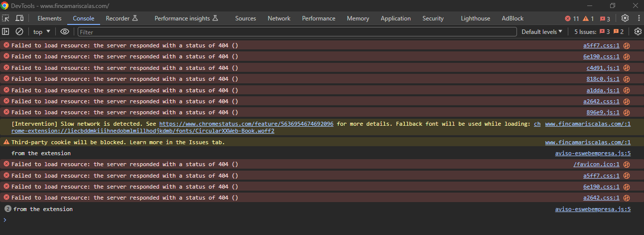The height and width of the screenshot is (235, 644).
Task: Select the 'Third-party cookie will be blocked' warning text
Action: click(x=118, y=142)
